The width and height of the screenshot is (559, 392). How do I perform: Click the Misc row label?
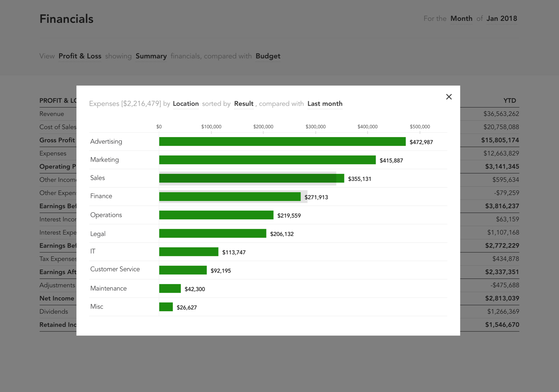coord(97,307)
